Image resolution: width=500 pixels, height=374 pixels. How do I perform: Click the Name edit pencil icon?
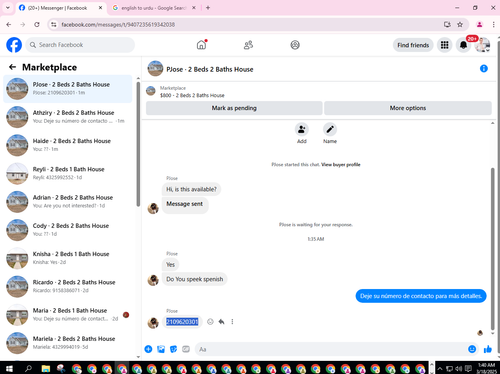pyautogui.click(x=330, y=129)
